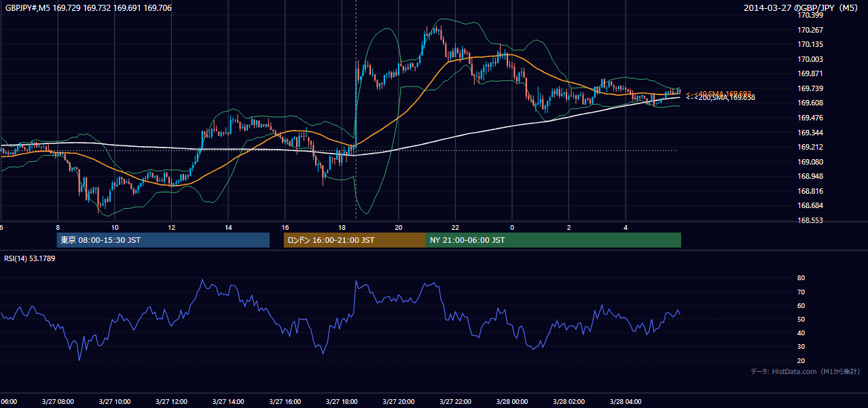Click price axis label 169.080
Viewport: 868px width, 408px height.
[x=810, y=162]
